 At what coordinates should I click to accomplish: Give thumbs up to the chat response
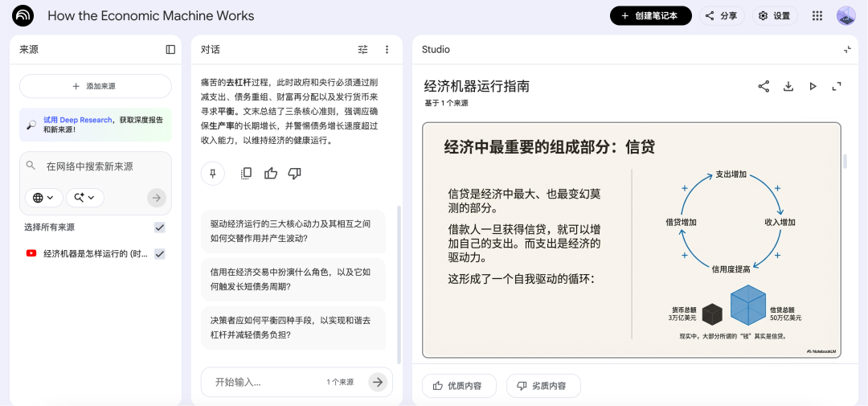tap(271, 174)
